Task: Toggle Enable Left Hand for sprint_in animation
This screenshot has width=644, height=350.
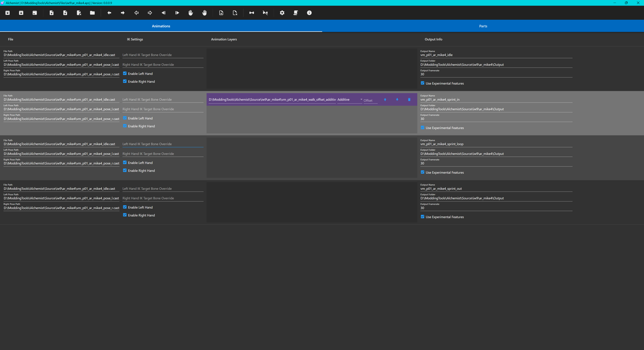Action: click(x=125, y=118)
